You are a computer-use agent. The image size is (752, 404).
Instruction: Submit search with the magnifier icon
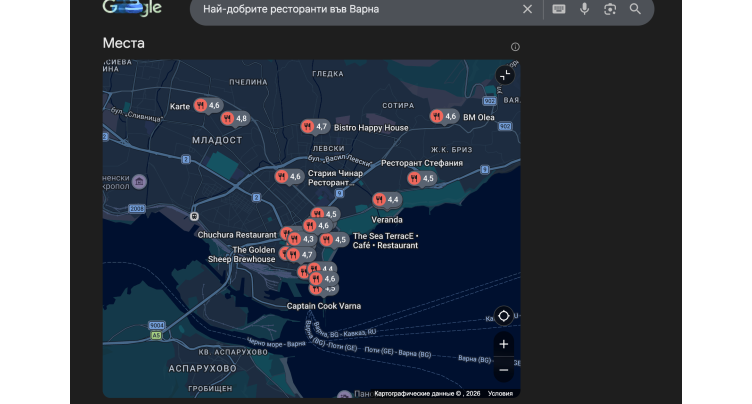pos(635,9)
